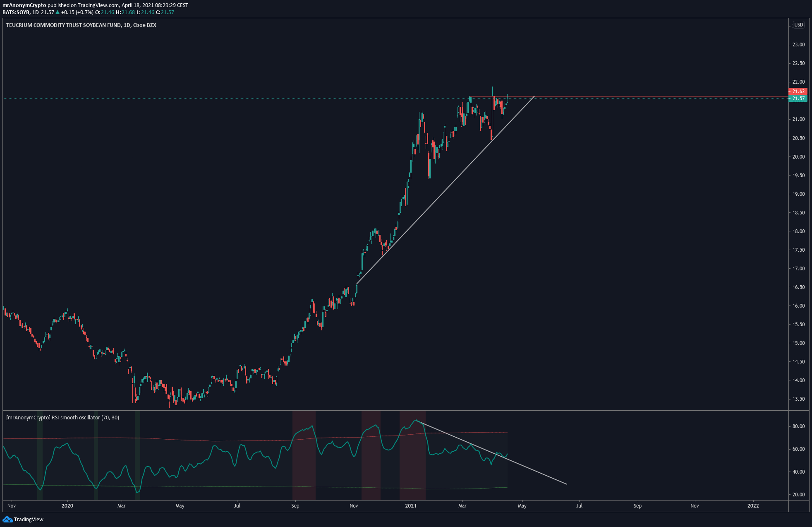Image resolution: width=812 pixels, height=527 pixels.
Task: Click the green up-triangle change indicator
Action: [58, 12]
